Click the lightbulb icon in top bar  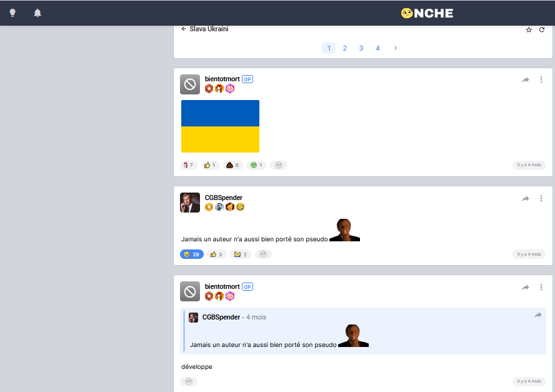pyautogui.click(x=12, y=13)
